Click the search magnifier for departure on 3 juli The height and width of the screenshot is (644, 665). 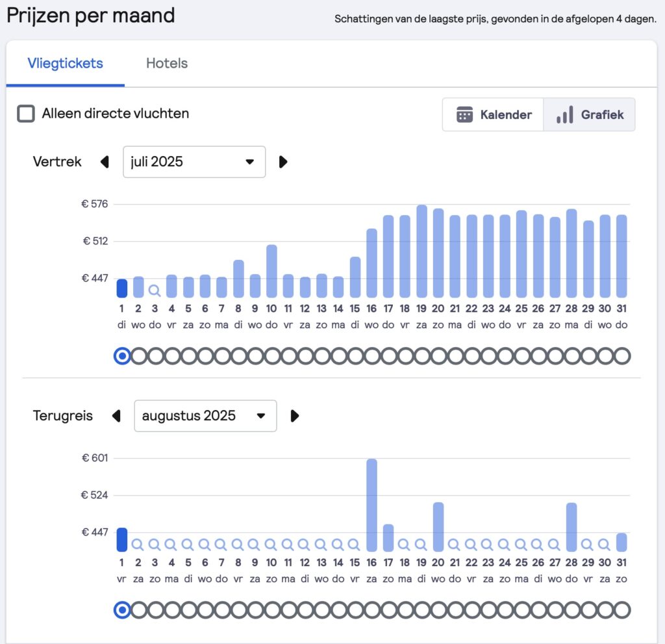[x=155, y=290]
